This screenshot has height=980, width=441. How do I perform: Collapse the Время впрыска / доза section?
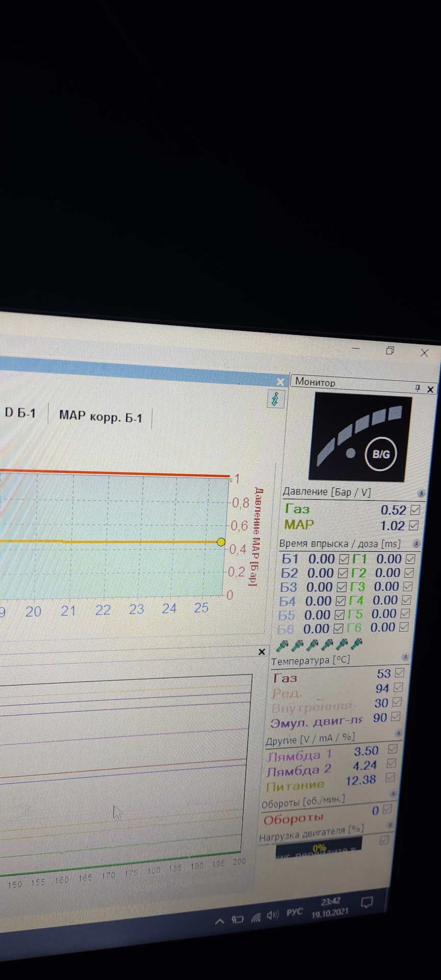pyautogui.click(x=416, y=544)
